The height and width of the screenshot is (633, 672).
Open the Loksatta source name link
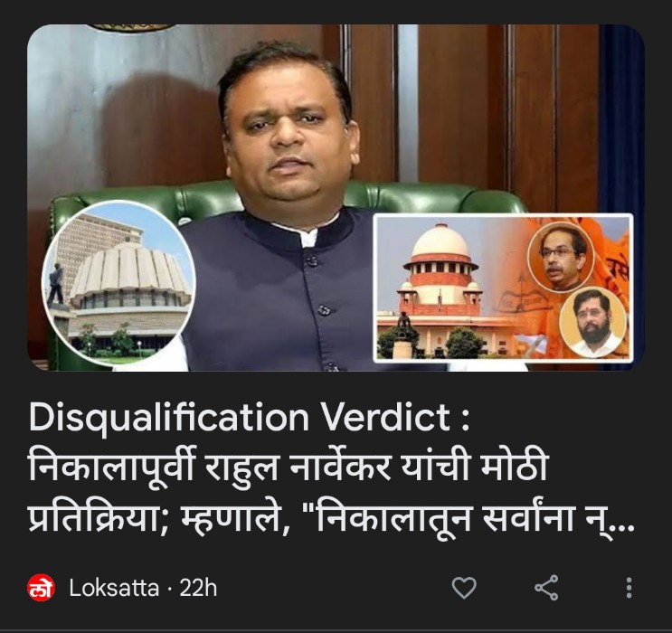pyautogui.click(x=114, y=588)
